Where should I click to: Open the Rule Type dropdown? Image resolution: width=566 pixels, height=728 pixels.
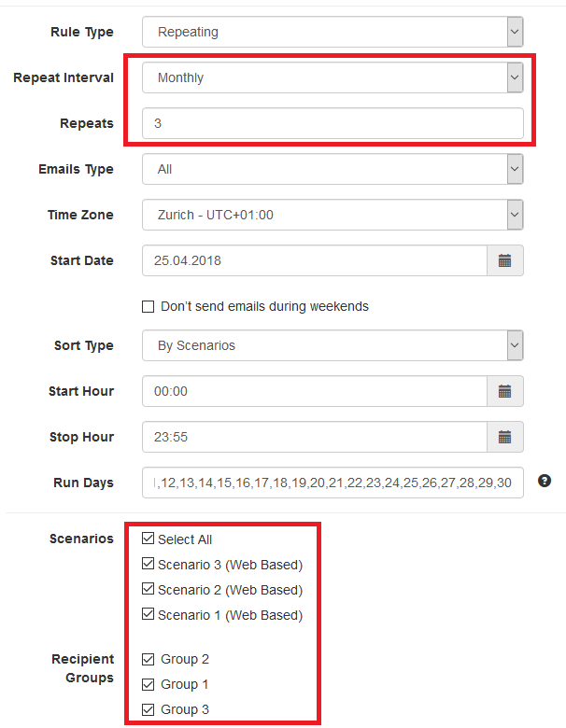[x=333, y=32]
